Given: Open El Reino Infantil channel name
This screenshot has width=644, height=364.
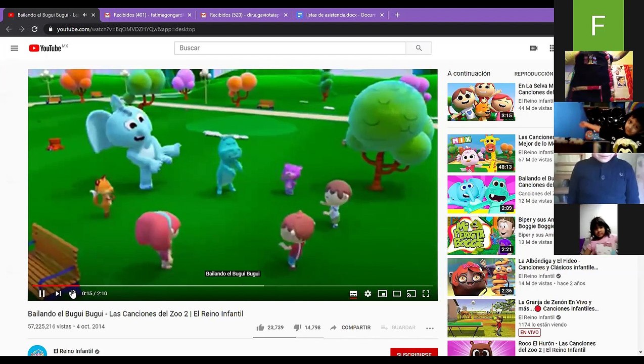Looking at the screenshot, I should 73,351.
